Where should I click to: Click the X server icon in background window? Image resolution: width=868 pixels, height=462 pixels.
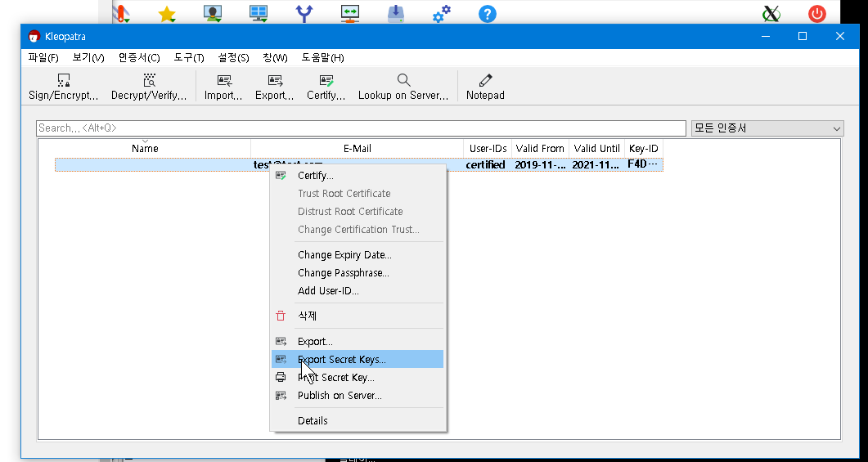pyautogui.click(x=771, y=14)
